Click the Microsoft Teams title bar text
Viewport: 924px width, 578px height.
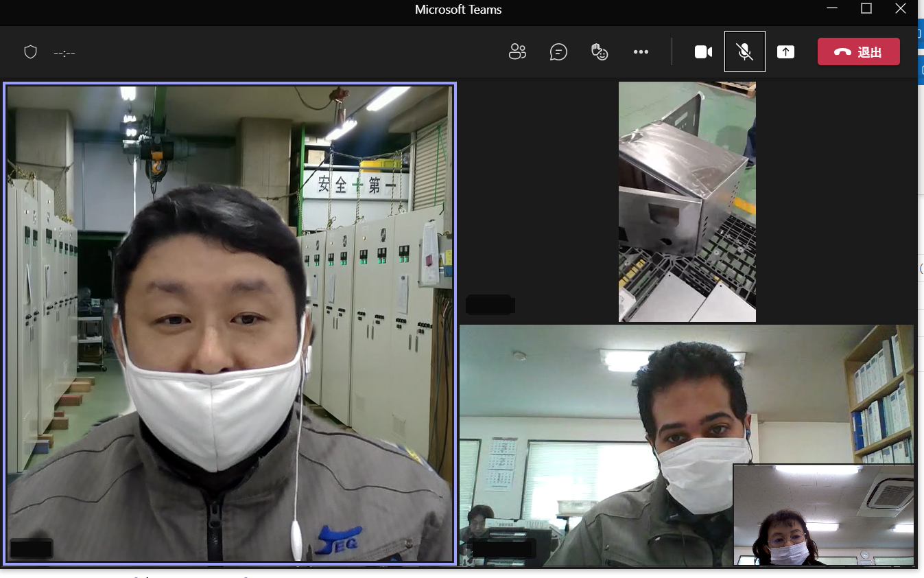coord(458,10)
